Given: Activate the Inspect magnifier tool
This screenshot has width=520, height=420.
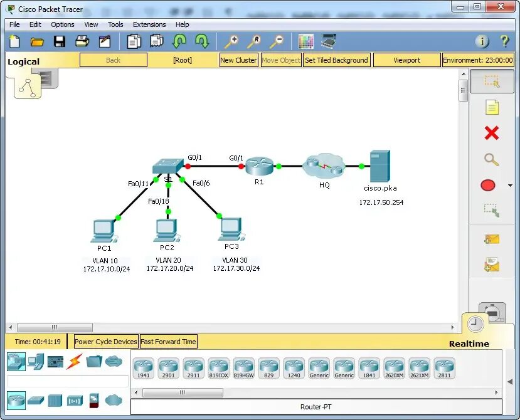Looking at the screenshot, I should click(492, 159).
